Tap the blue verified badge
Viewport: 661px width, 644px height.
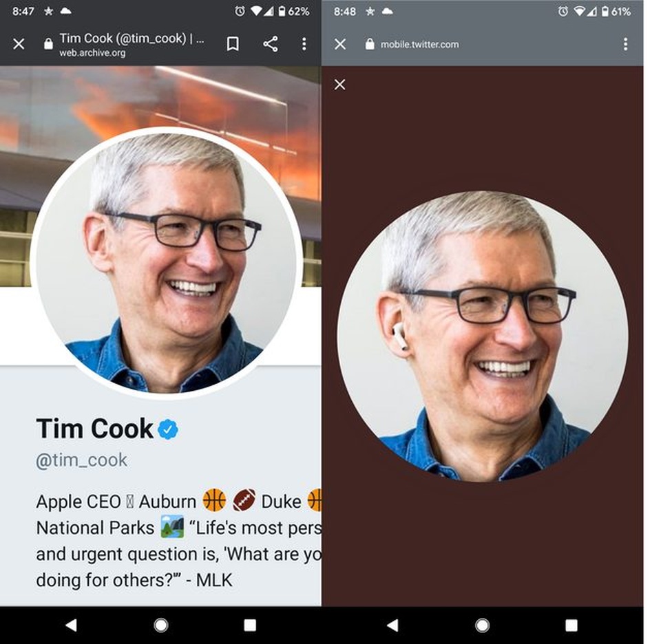pos(168,429)
